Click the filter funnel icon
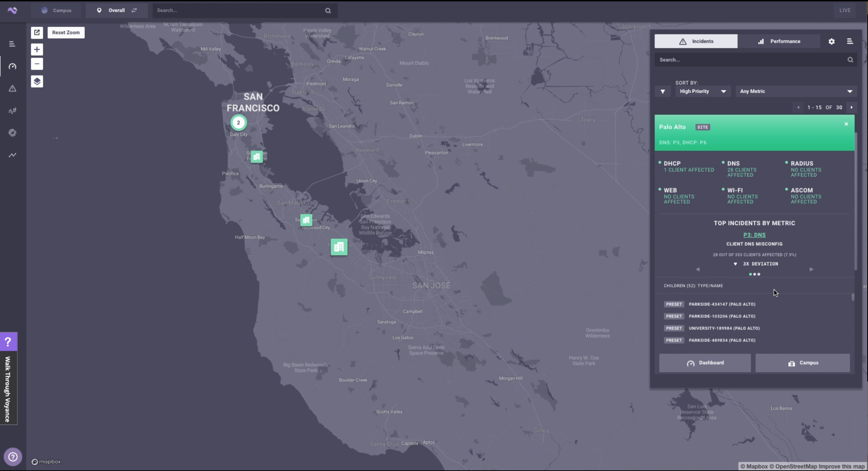The image size is (868, 471). 662,92
